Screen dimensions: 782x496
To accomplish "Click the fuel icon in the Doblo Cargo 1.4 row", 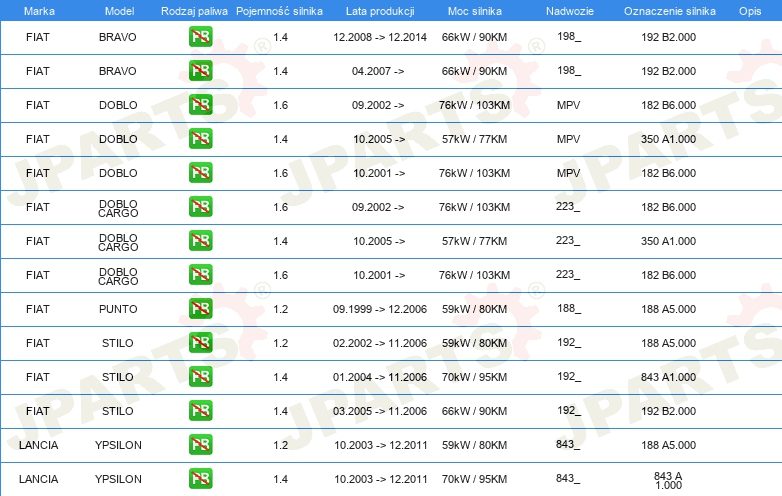I will click(200, 240).
